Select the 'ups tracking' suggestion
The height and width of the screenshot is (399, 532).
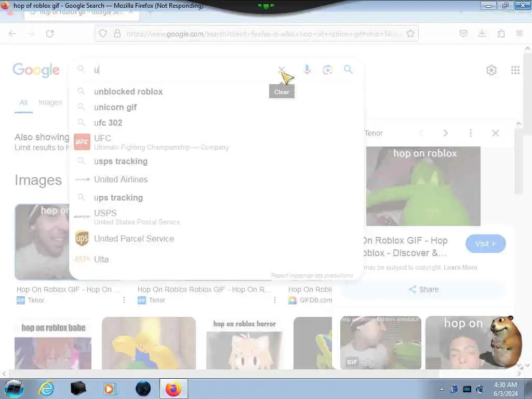tap(216, 197)
